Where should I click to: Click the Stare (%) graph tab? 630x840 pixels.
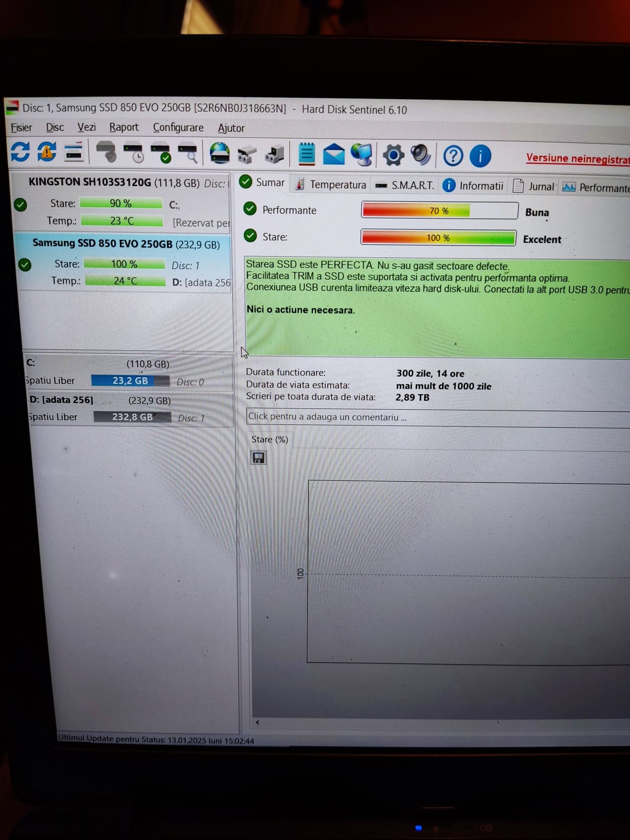pos(270,439)
